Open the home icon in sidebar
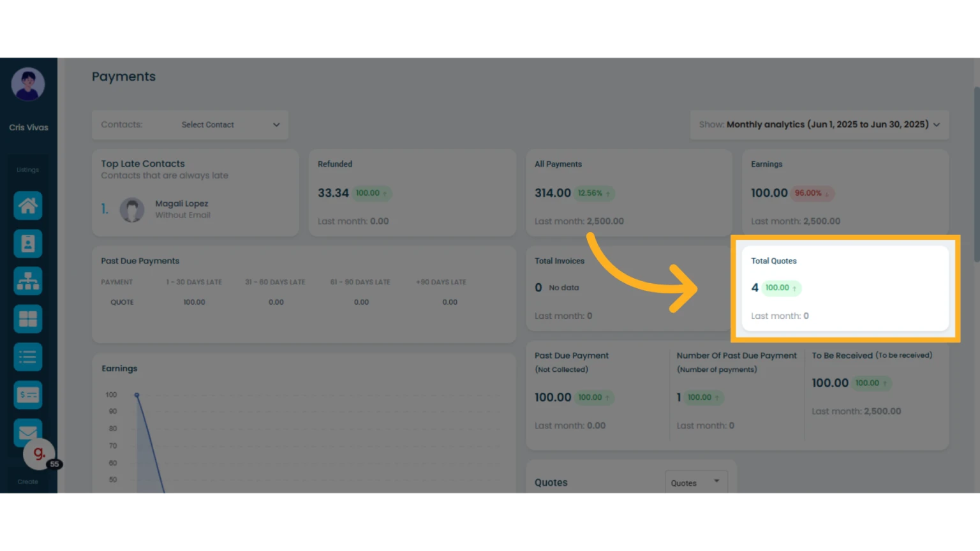Image resolution: width=980 pixels, height=551 pixels. [x=28, y=206]
